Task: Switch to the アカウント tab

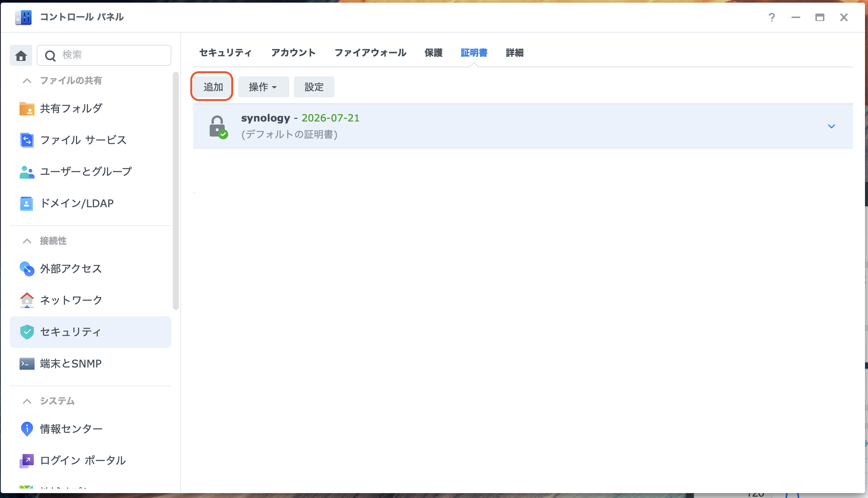Action: pyautogui.click(x=293, y=53)
